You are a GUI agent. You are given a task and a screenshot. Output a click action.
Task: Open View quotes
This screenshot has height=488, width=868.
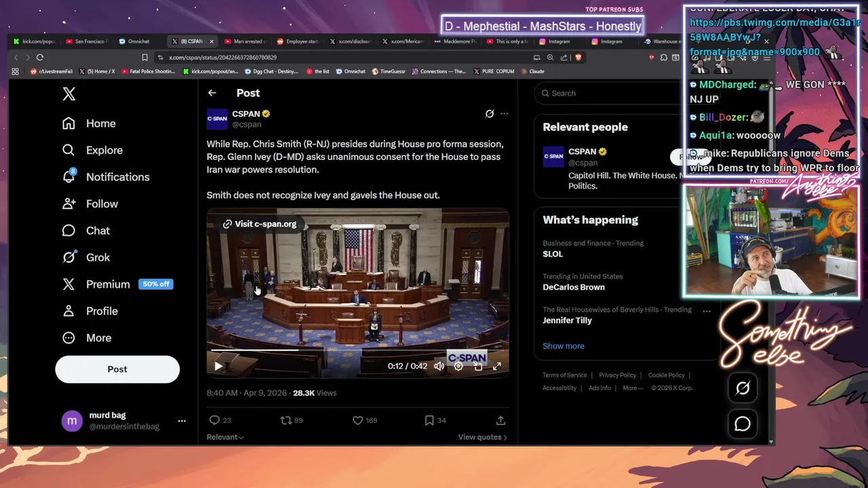[x=483, y=437]
